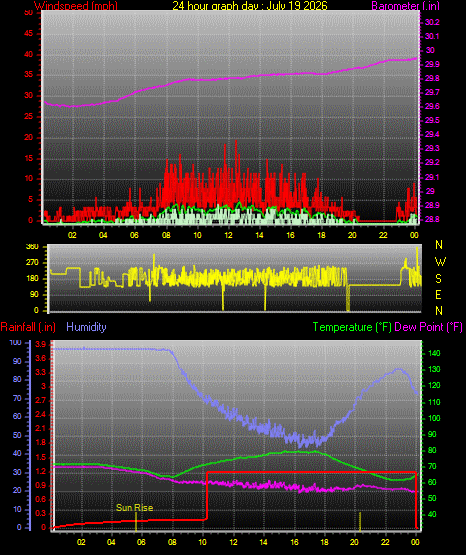Click the 90 wind direction axis value
The height and width of the screenshot is (555, 466).
34,294
